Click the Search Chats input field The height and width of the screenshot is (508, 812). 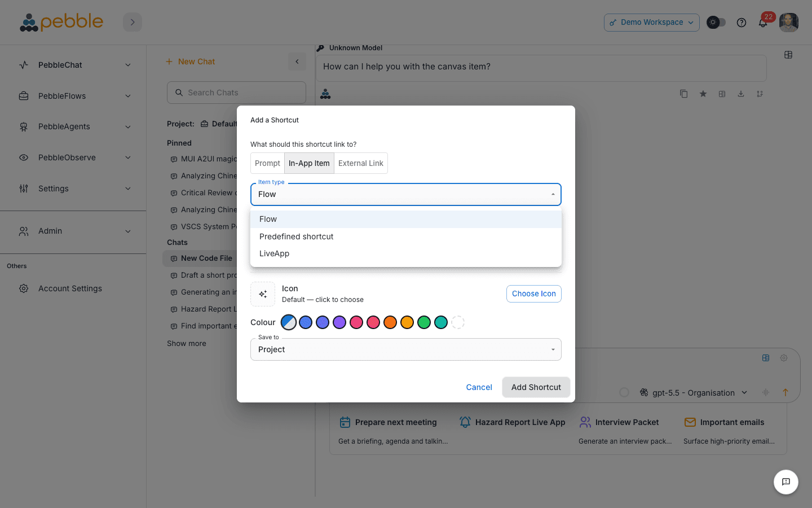tap(236, 93)
